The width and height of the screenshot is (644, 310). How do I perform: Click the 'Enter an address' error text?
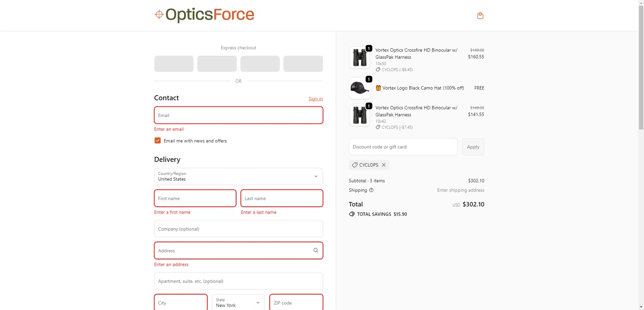point(171,265)
